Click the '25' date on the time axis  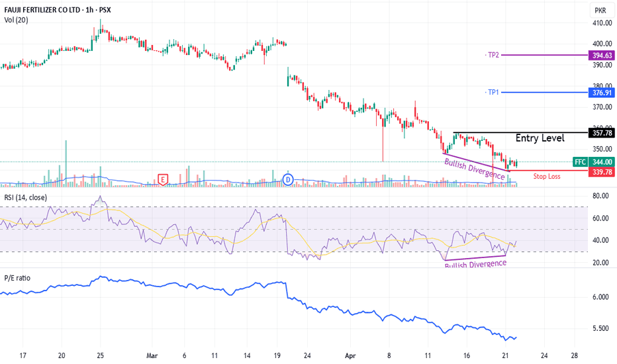click(x=100, y=356)
